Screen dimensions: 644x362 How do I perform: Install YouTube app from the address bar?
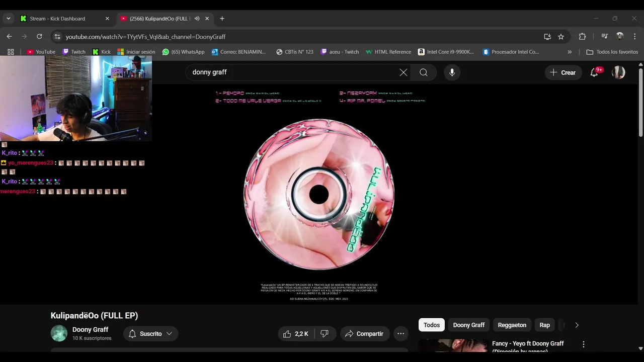pos(547,37)
